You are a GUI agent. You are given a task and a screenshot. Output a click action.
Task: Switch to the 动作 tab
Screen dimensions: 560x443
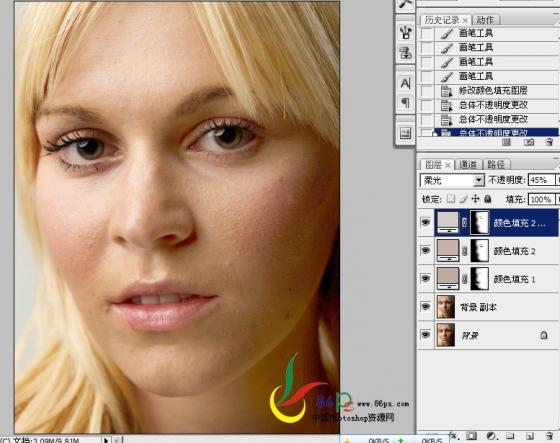click(485, 20)
